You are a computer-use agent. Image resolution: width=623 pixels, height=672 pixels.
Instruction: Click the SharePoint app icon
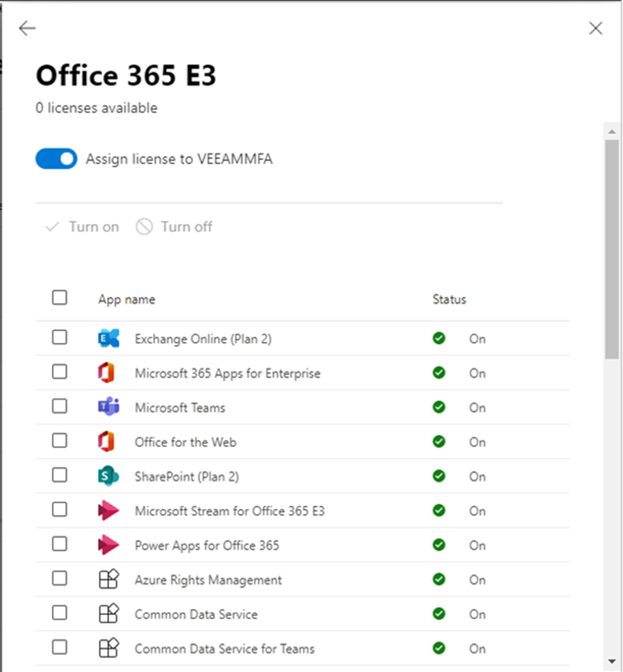(x=108, y=475)
